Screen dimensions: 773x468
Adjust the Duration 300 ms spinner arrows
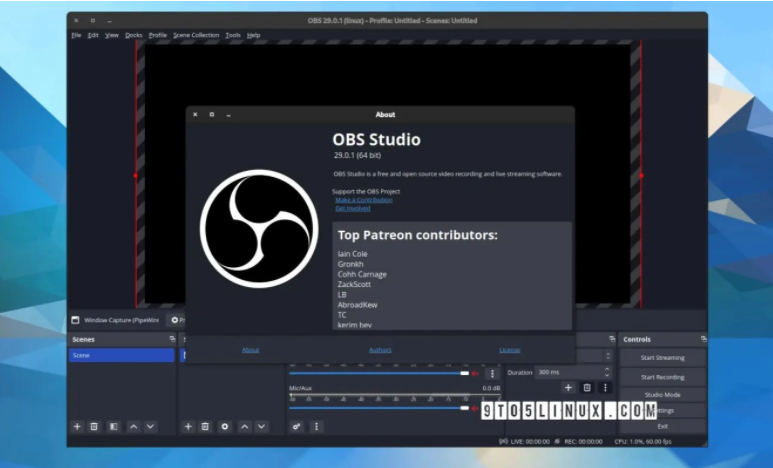click(x=607, y=372)
